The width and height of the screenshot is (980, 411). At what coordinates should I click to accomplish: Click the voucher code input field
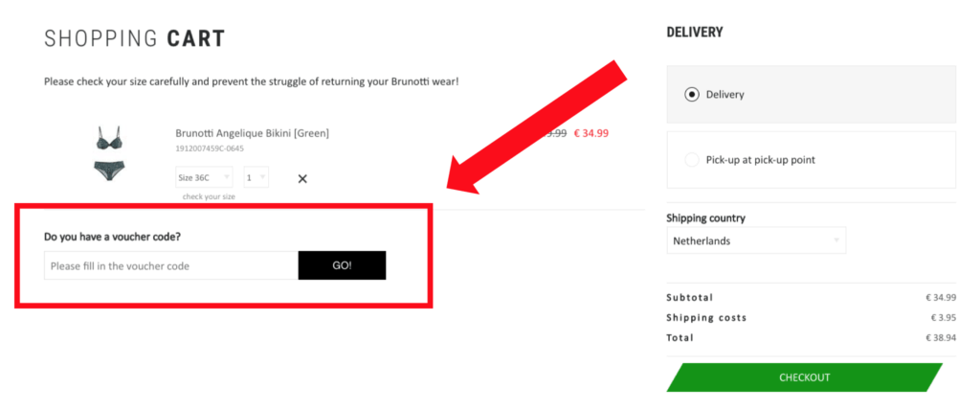[171, 266]
